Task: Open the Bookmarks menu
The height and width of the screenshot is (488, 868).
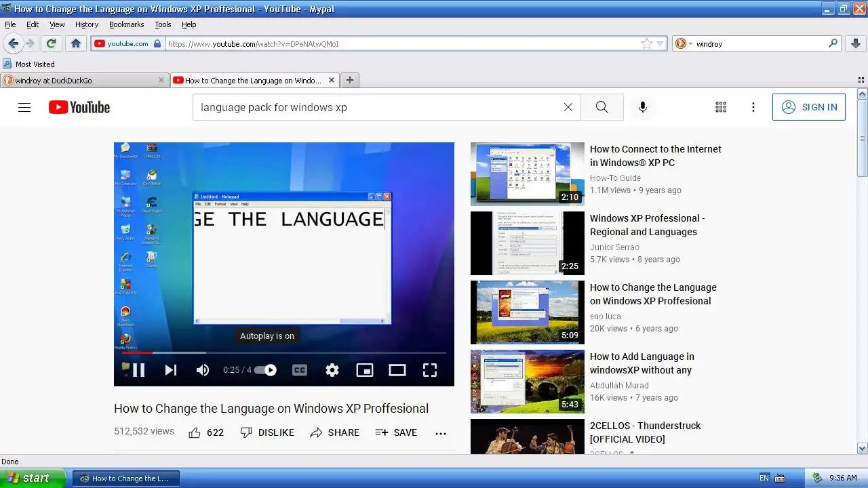Action: point(126,24)
